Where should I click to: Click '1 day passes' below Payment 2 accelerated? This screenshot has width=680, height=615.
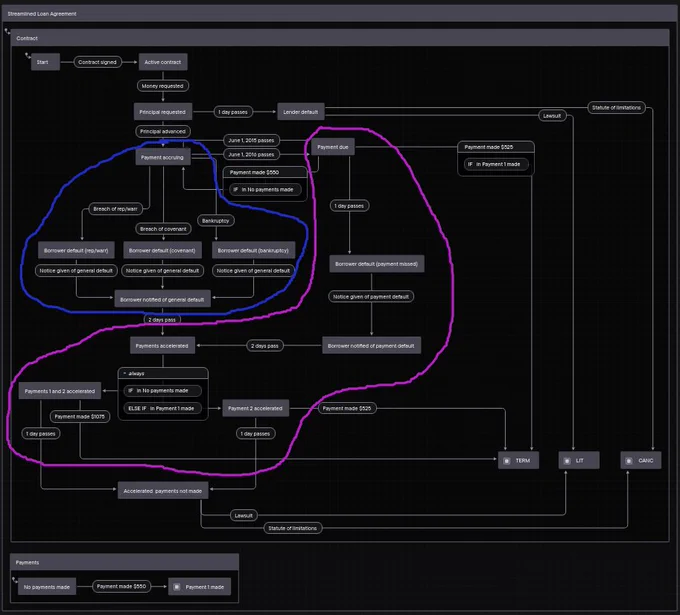tap(255, 434)
